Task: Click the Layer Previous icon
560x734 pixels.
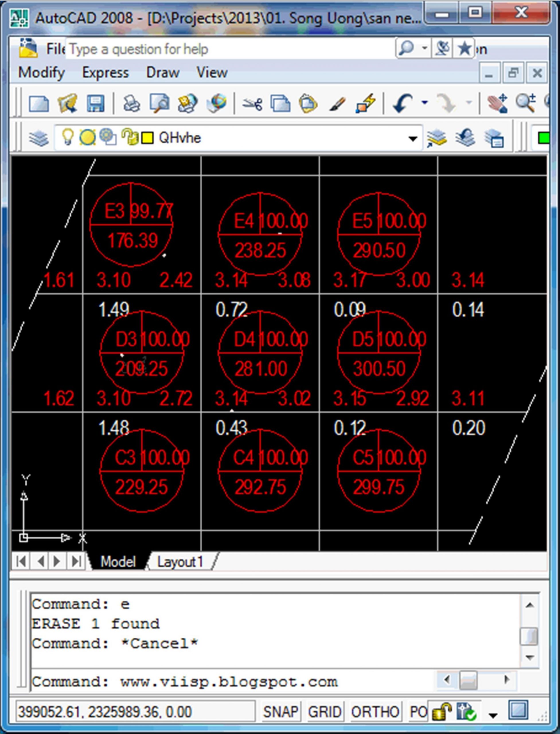Action: click(x=465, y=138)
